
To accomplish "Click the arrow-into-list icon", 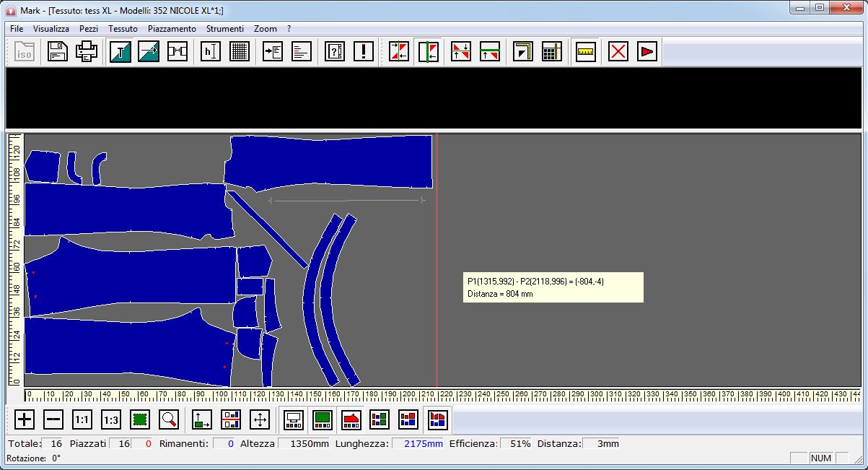I will pyautogui.click(x=273, y=52).
